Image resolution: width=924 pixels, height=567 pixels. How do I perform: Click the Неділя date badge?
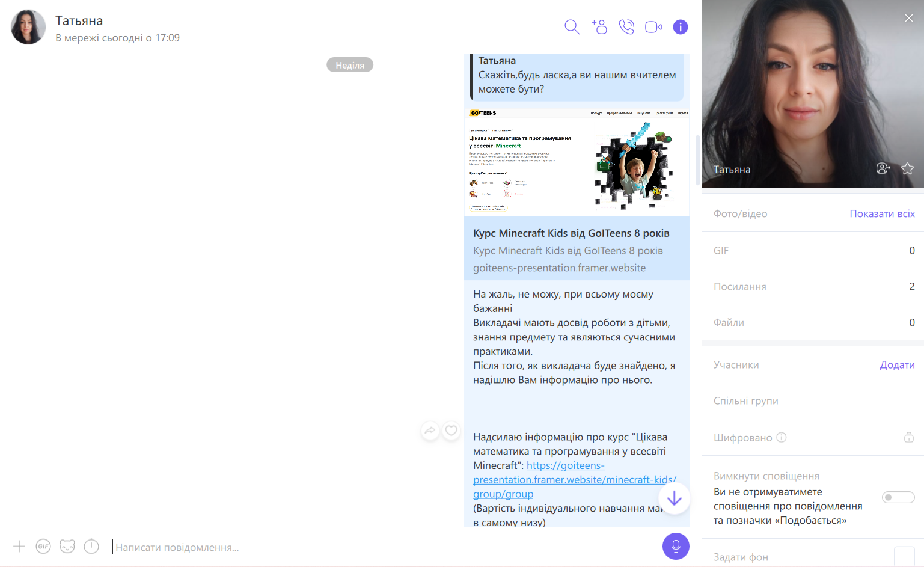(x=350, y=65)
